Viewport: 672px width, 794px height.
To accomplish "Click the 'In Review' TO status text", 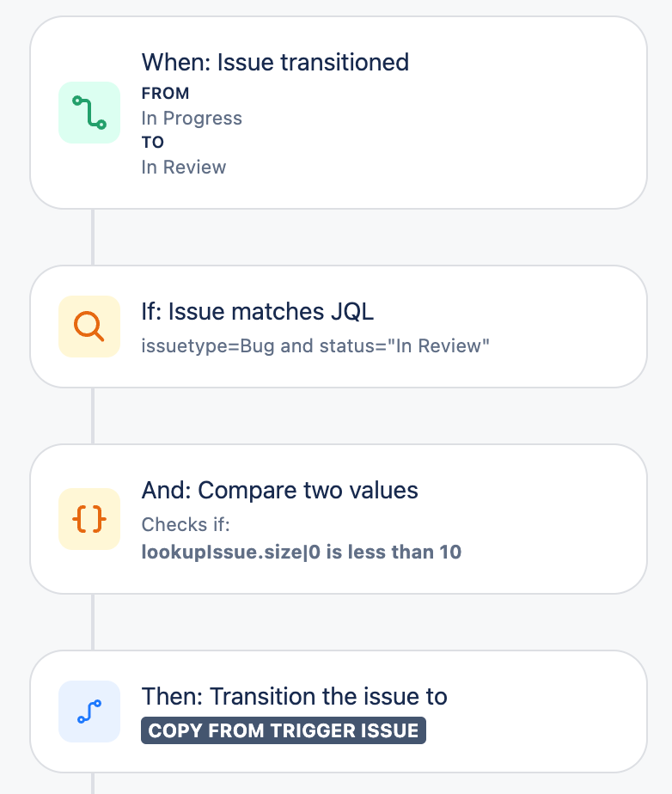I will click(184, 167).
